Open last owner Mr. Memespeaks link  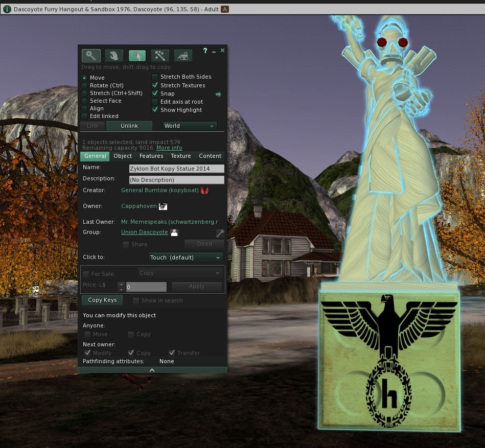[x=170, y=222]
